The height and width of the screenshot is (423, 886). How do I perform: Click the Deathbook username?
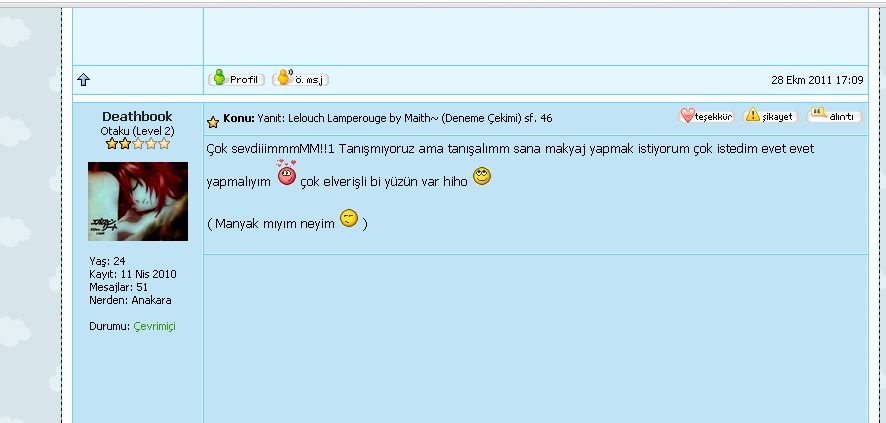click(x=137, y=116)
